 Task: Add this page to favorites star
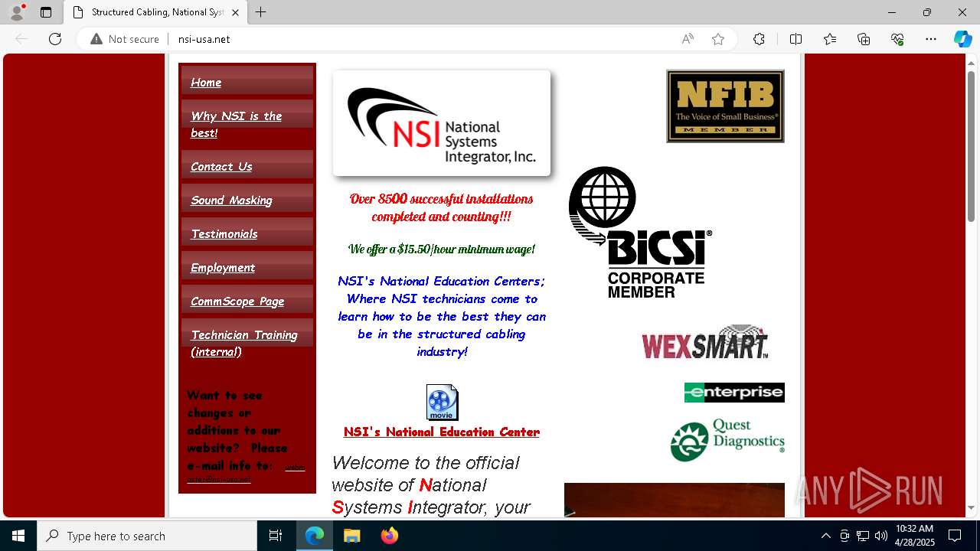click(718, 39)
